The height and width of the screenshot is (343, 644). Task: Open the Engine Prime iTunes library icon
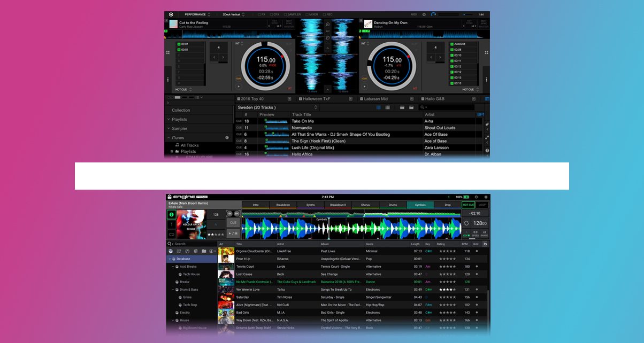click(188, 251)
